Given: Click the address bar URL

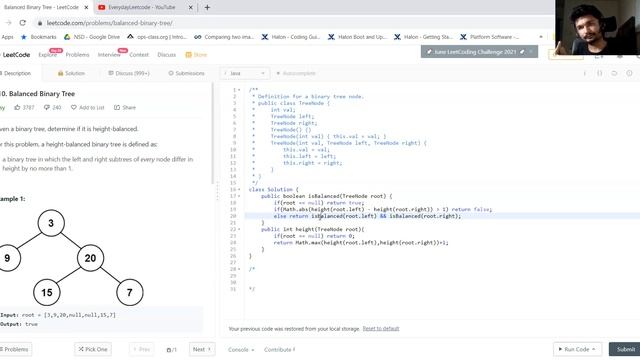Looking at the screenshot, I should (x=109, y=23).
